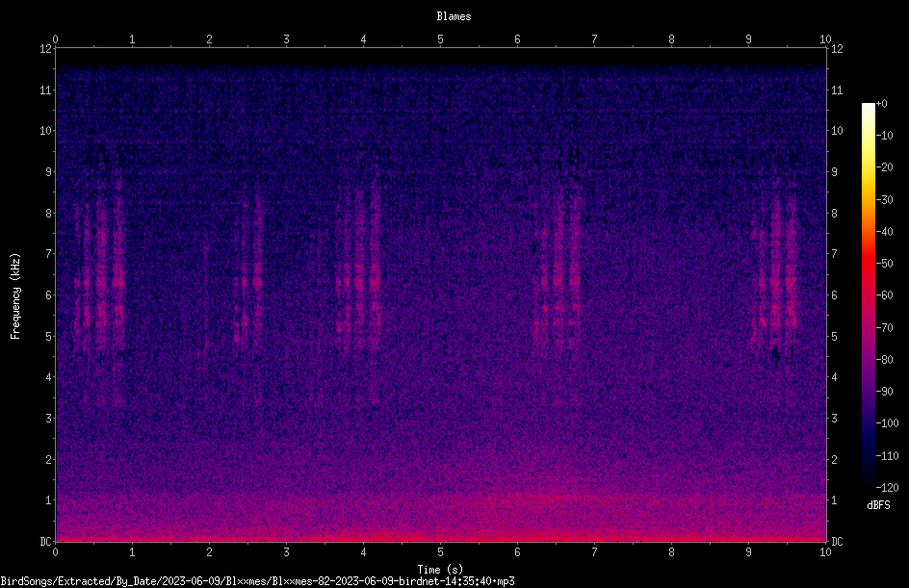The height and width of the screenshot is (588, 909).
Task: Click the "-80" colorbar value
Action: [x=884, y=360]
